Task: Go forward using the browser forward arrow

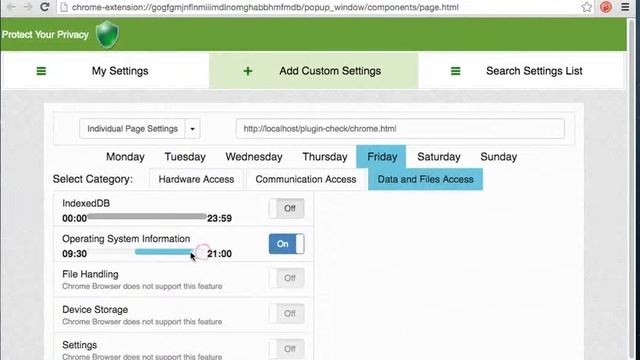Action: point(27,7)
